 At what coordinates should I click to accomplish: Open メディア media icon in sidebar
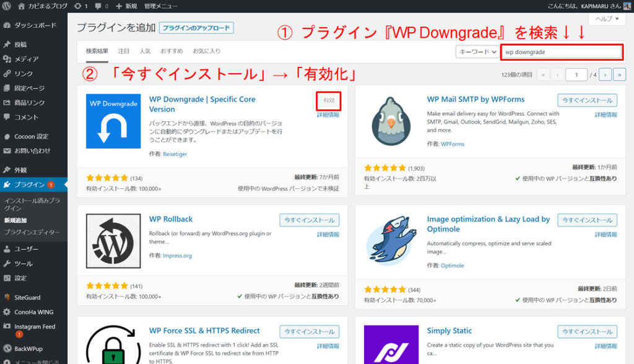7,59
